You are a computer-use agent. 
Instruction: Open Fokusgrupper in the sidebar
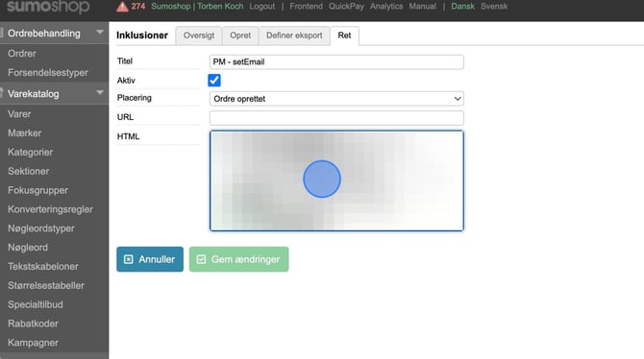tap(37, 190)
